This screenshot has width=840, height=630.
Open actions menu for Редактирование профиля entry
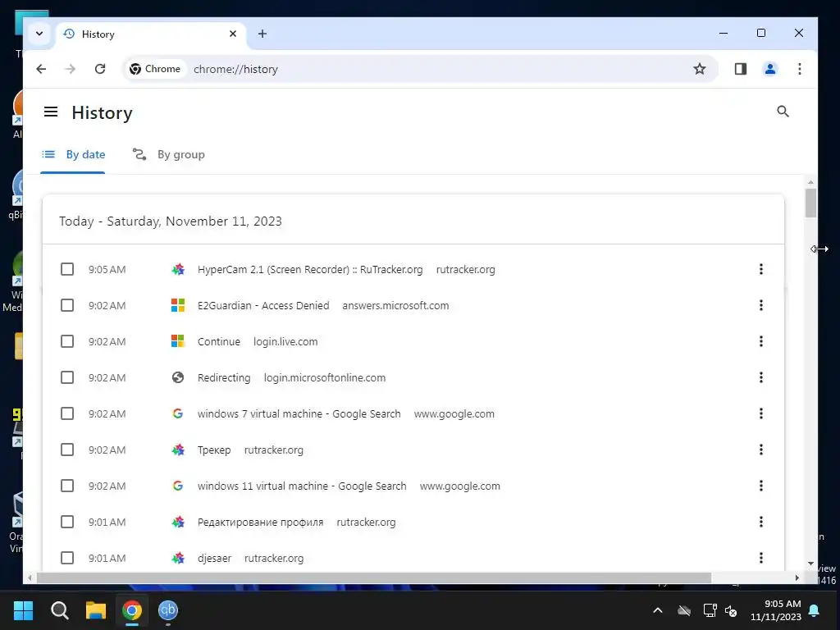pyautogui.click(x=760, y=522)
